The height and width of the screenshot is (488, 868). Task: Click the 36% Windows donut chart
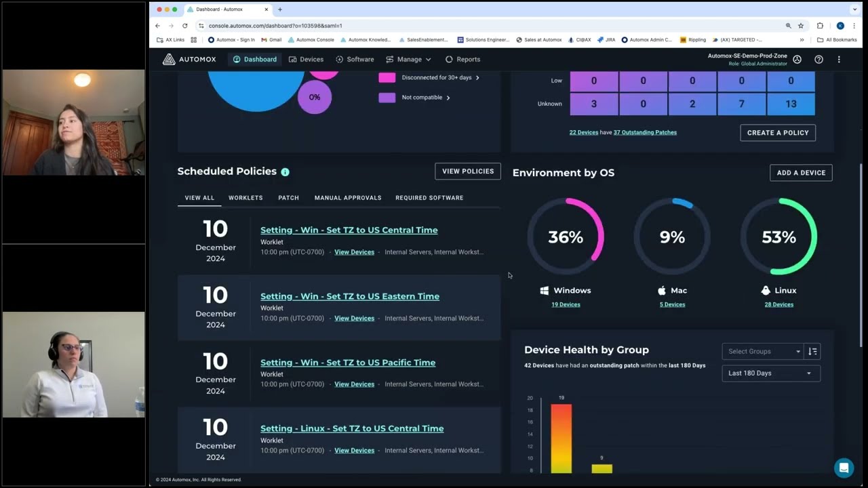566,237
